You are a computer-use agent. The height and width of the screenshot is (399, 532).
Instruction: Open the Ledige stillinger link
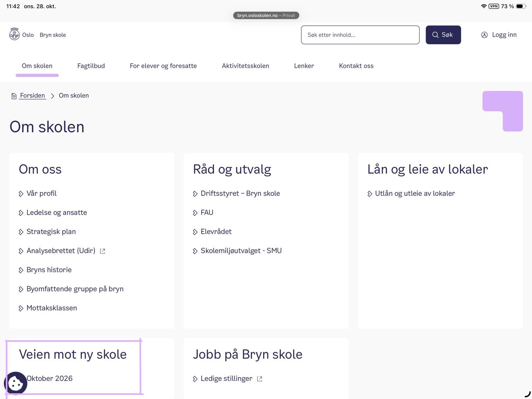(227, 378)
